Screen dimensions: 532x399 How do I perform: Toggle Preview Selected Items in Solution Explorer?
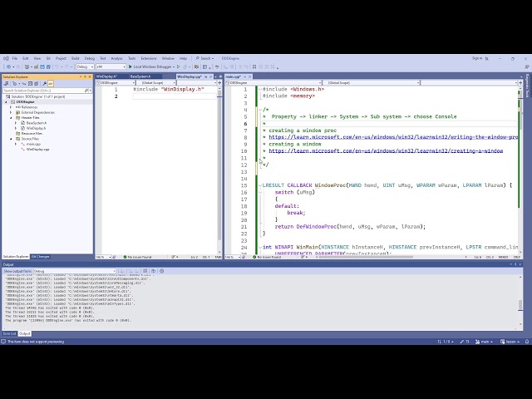click(50, 83)
